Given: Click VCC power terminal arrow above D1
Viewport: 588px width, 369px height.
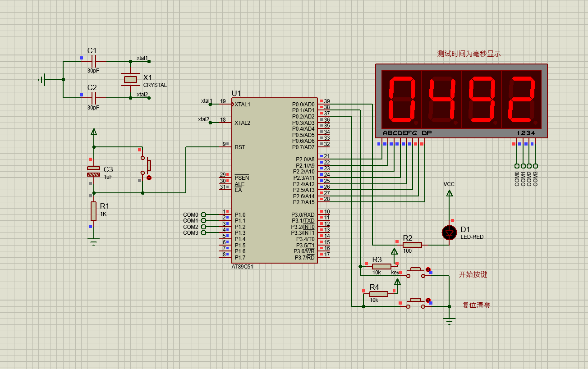Looking at the screenshot, I should 449,193.
